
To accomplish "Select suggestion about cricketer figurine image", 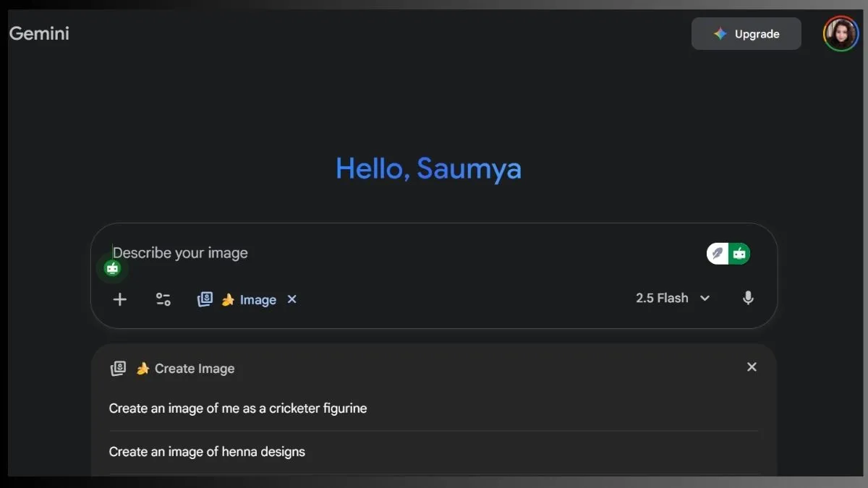I will [x=238, y=408].
